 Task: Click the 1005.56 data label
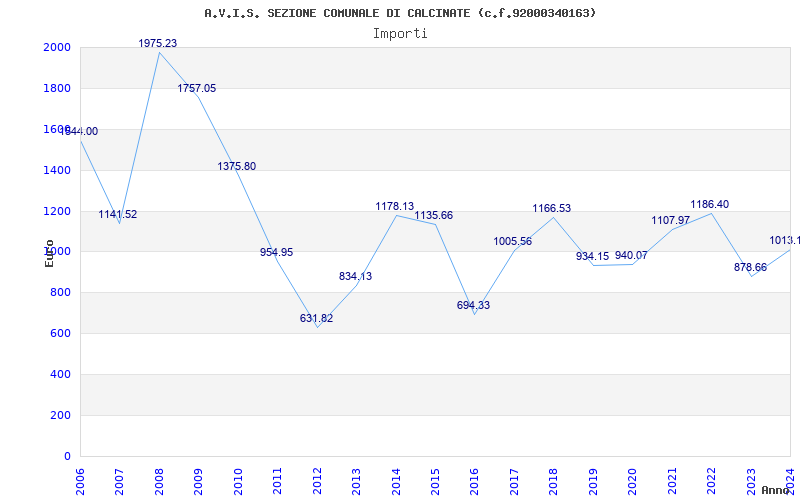[513, 241]
